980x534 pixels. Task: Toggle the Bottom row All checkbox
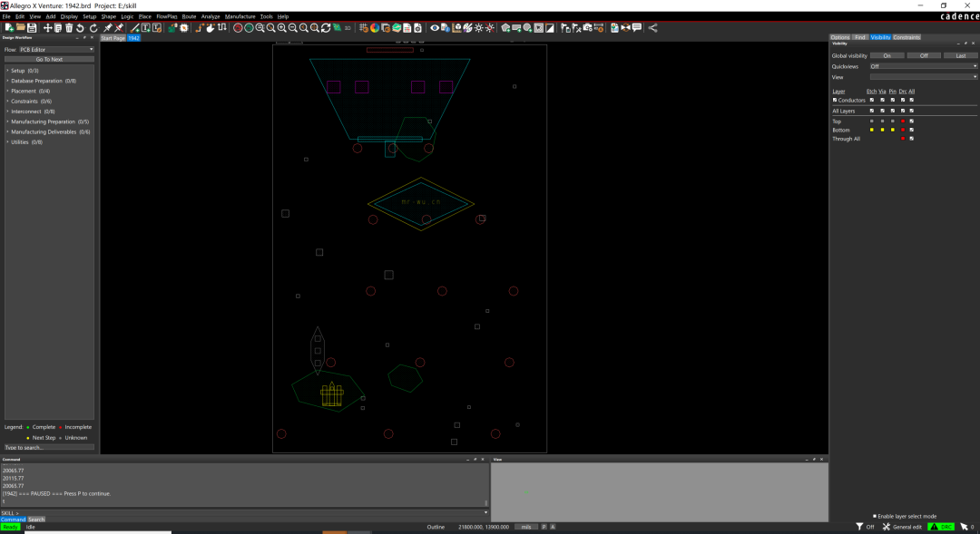point(911,130)
